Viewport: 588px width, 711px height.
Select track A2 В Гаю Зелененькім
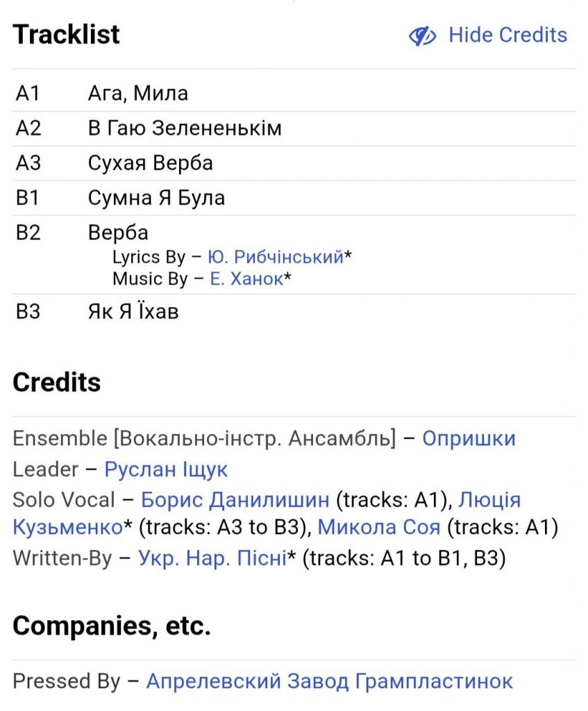pyautogui.click(x=294, y=128)
